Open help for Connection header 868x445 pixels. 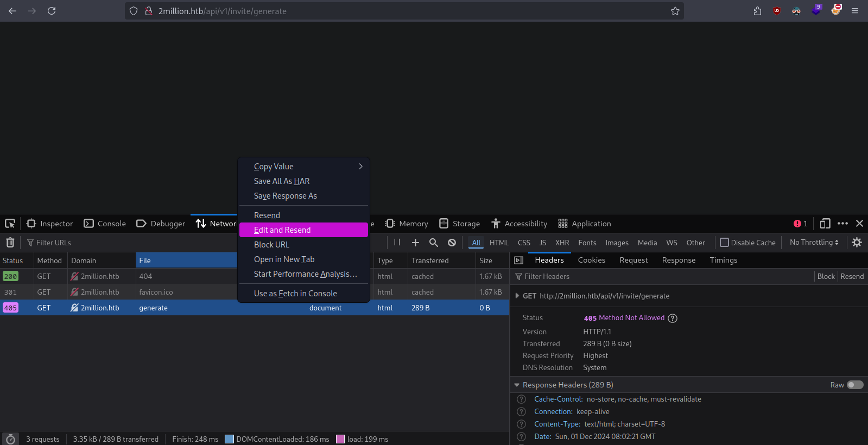click(522, 412)
